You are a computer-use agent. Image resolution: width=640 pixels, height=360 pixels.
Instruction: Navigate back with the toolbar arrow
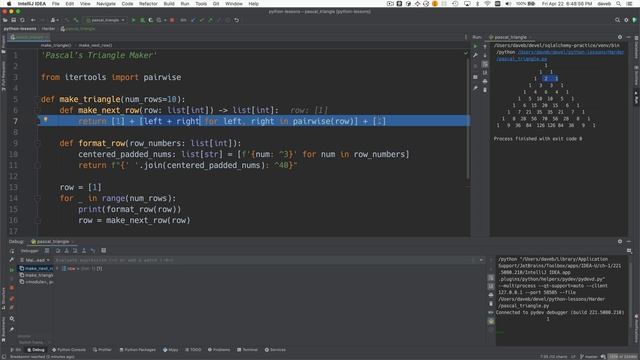[33, 20]
